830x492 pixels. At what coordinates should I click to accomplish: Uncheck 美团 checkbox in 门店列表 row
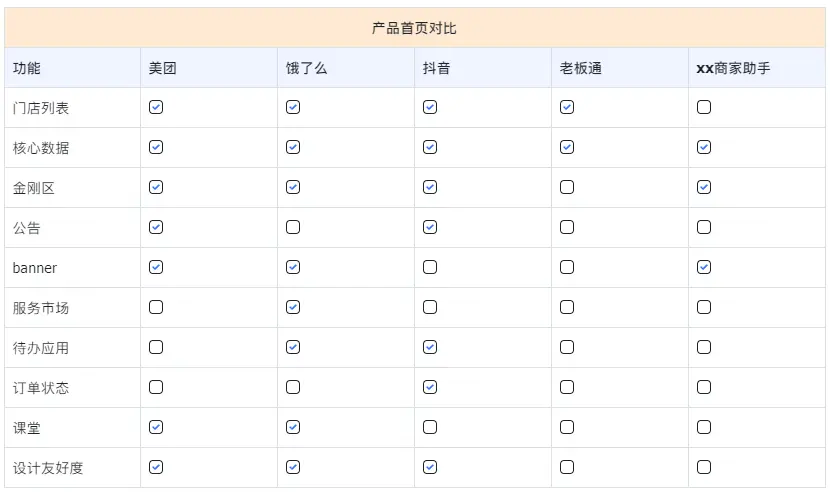coord(156,107)
